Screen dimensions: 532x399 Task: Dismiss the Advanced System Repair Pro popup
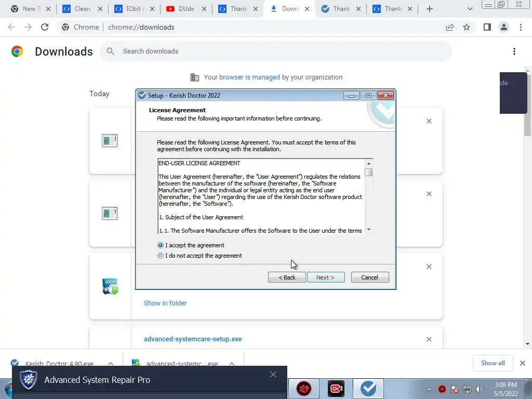273,374
